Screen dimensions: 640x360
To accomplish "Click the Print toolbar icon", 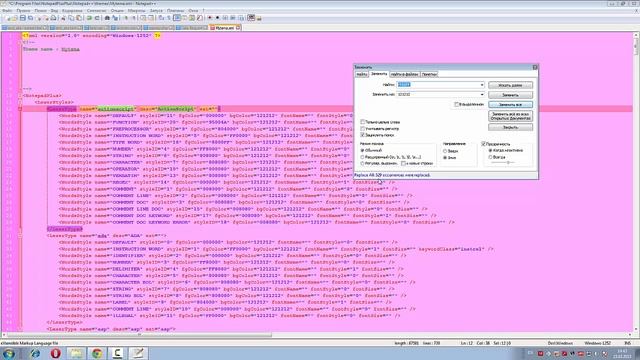I will point(53,18).
